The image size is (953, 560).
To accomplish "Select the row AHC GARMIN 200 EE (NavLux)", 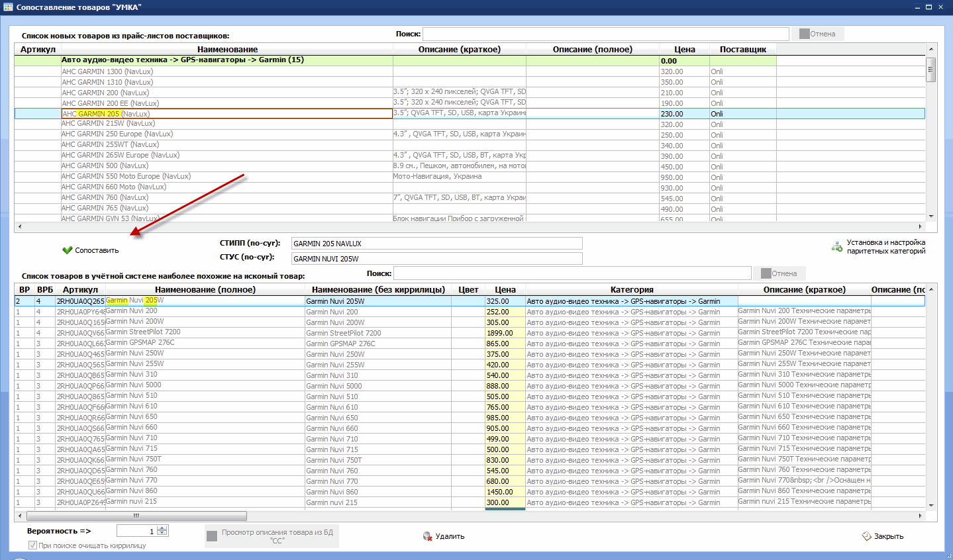I will point(470,103).
